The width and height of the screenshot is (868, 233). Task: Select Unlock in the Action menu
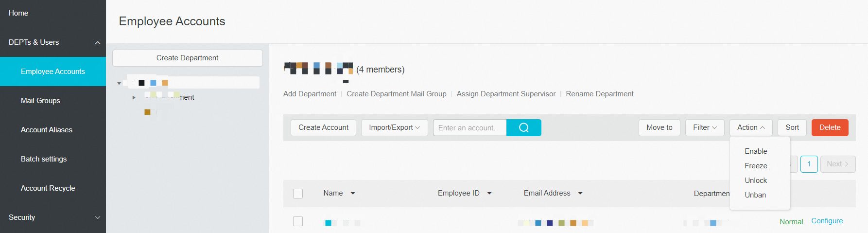click(756, 180)
